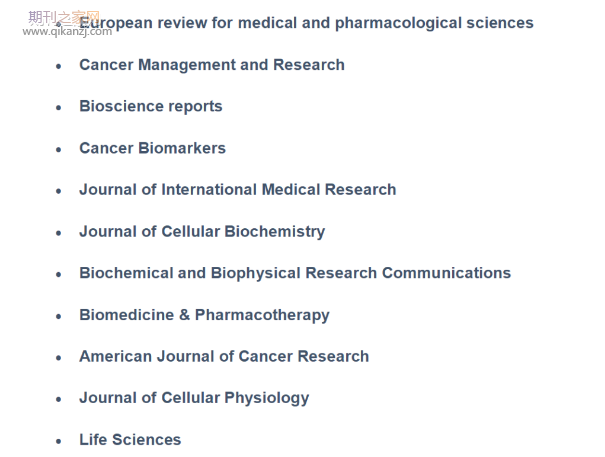Click the www.qikanzj.com watermark URL
605x457 pixels.
67,31
